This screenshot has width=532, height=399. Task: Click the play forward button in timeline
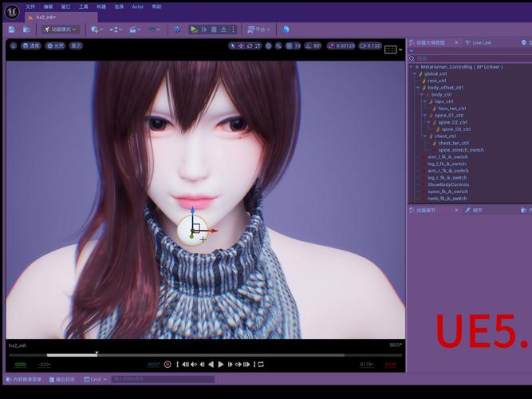pos(221,364)
